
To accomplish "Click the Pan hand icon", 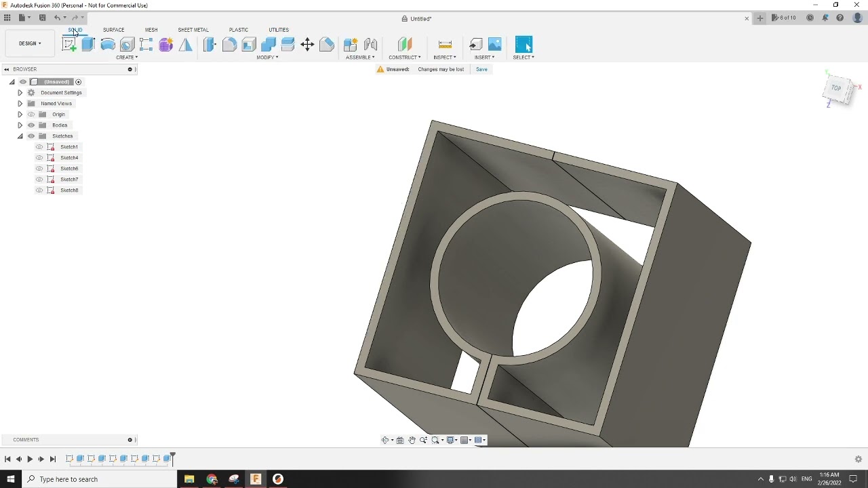I will click(412, 440).
